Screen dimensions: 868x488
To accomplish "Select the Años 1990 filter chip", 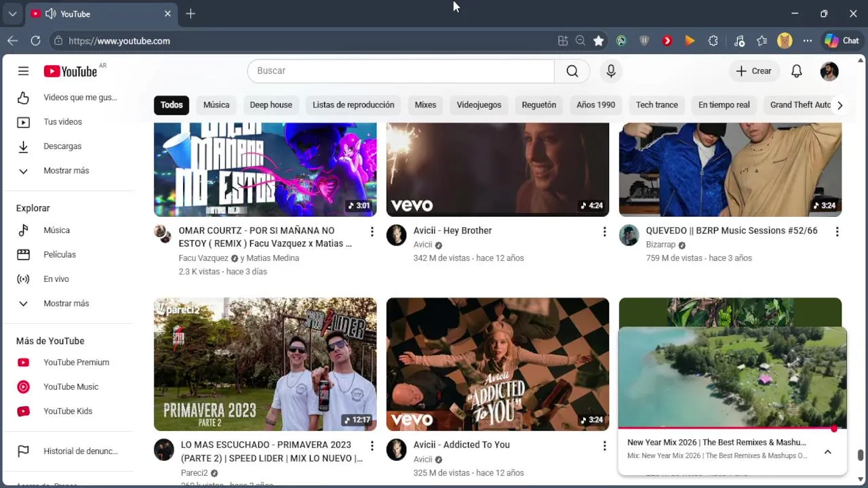I will pos(596,105).
